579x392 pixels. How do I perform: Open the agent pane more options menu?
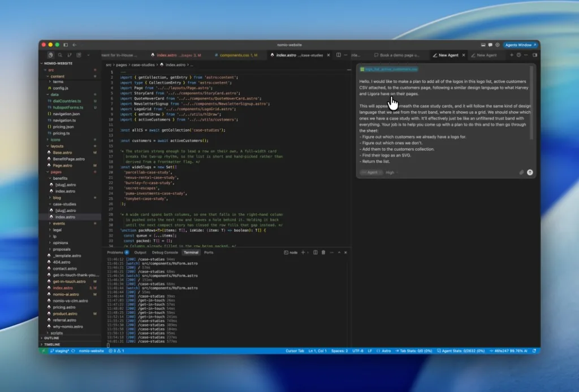point(526,55)
